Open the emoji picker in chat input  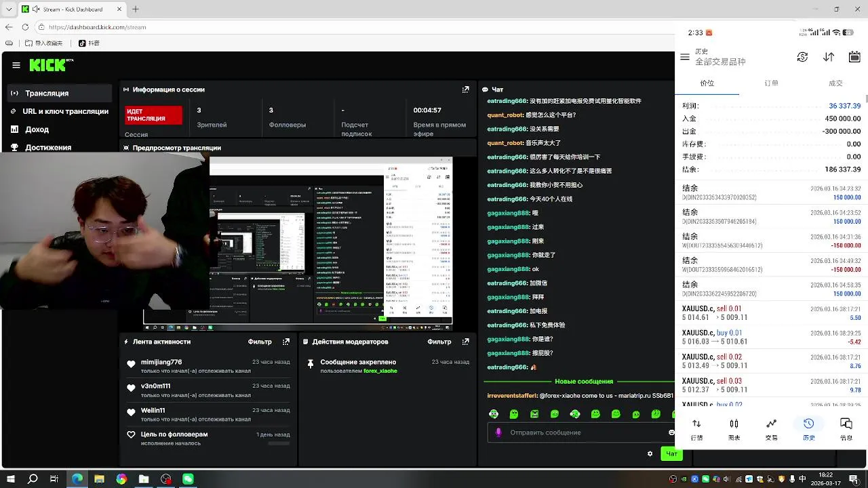671,432
